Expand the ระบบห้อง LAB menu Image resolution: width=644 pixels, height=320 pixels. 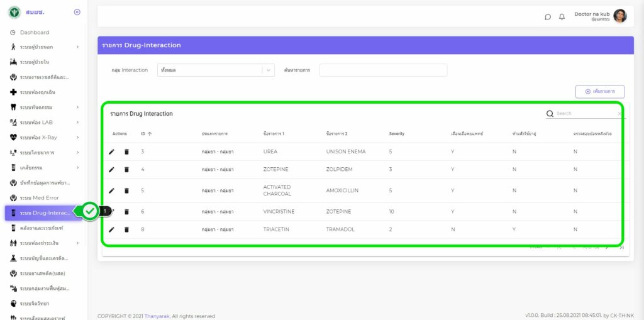[x=43, y=122]
